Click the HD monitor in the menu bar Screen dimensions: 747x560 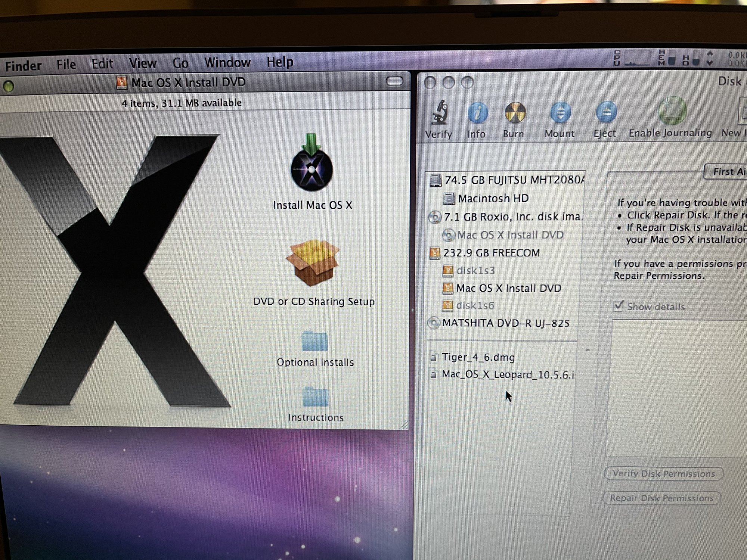(x=691, y=59)
